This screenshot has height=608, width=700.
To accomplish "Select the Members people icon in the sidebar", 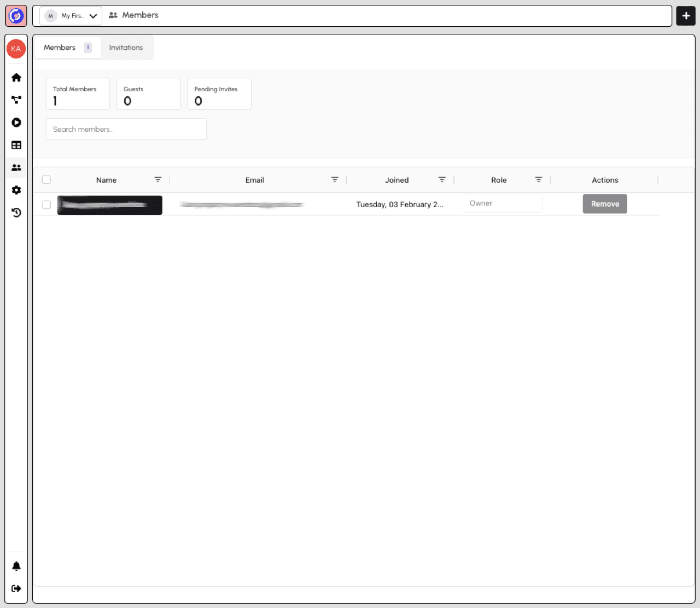I will (16, 167).
